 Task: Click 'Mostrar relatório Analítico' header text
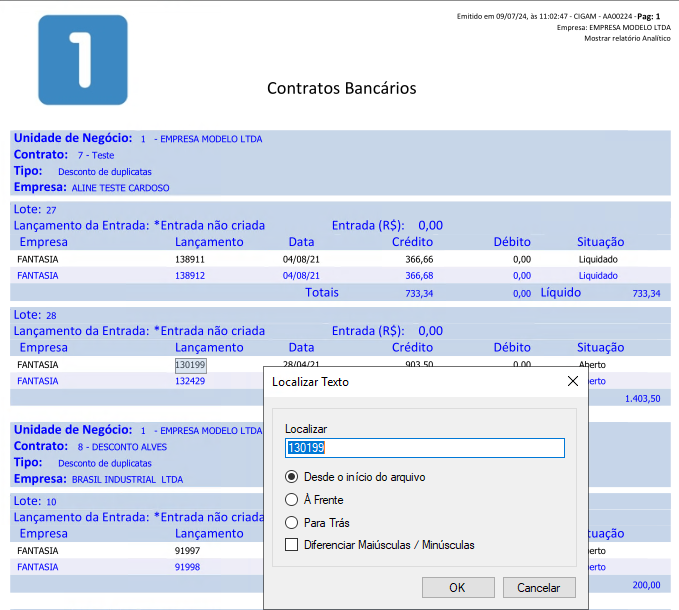[627, 38]
